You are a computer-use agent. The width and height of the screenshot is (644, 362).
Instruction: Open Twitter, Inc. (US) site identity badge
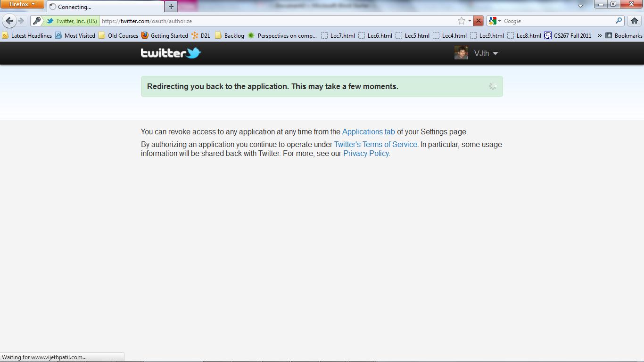coord(72,21)
